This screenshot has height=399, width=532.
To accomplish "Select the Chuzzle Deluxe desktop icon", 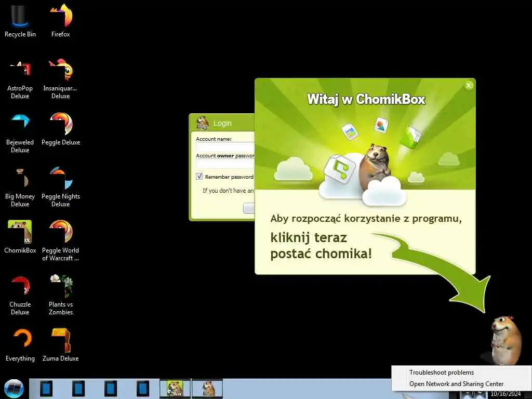I will click(x=20, y=296).
